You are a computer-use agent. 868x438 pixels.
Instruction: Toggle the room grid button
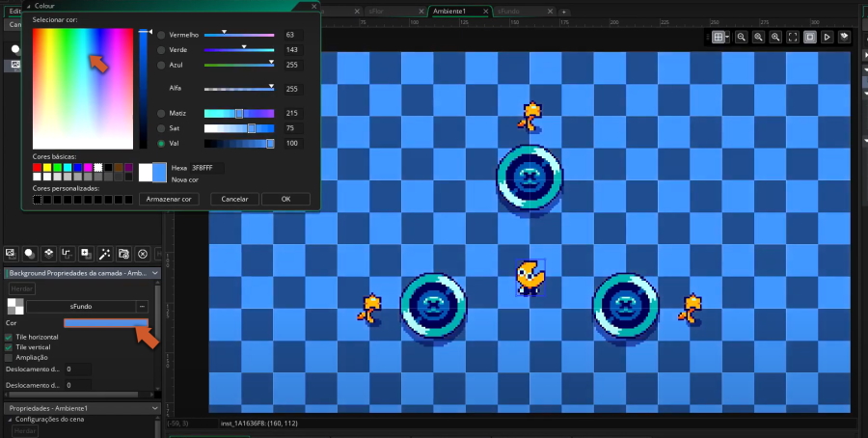(x=718, y=37)
